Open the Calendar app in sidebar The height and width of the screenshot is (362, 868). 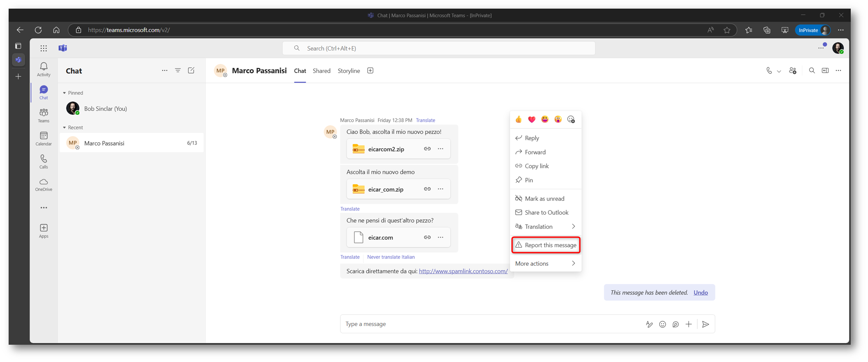coord(44,139)
